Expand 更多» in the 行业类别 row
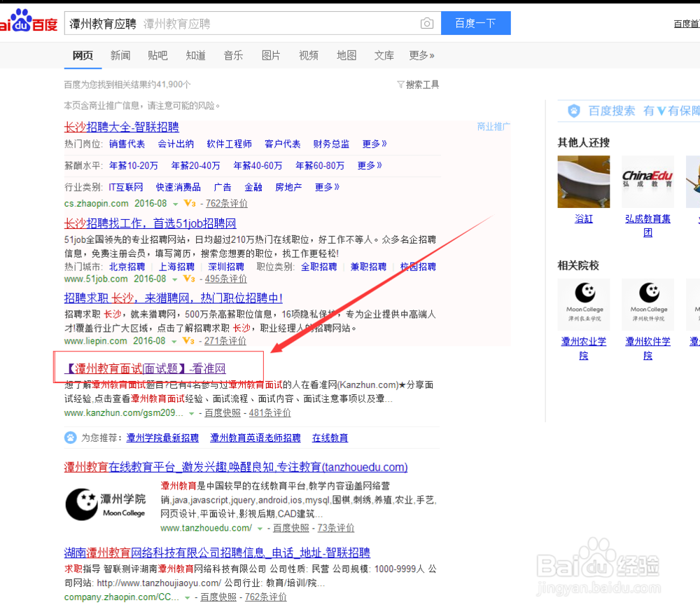Image resolution: width=700 pixels, height=612 pixels. tap(327, 187)
